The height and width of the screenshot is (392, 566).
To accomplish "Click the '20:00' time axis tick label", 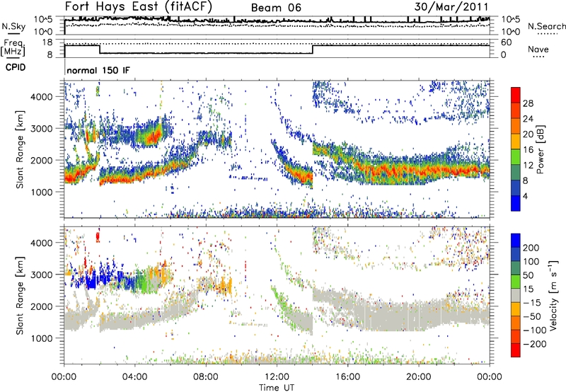I will pyautogui.click(x=418, y=377).
